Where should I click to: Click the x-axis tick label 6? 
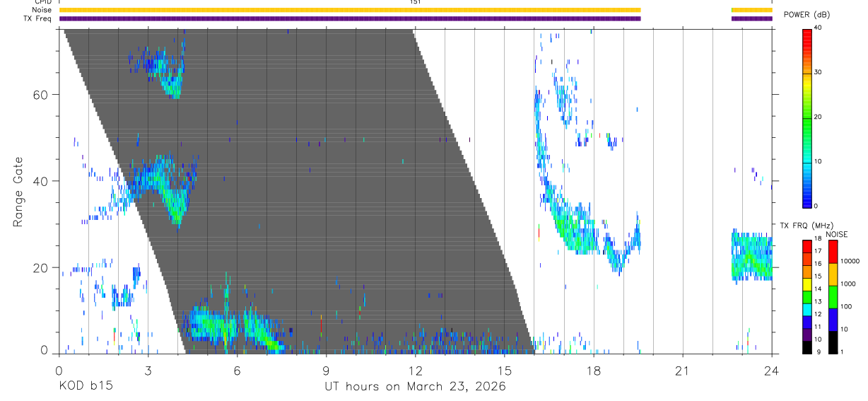point(237,369)
